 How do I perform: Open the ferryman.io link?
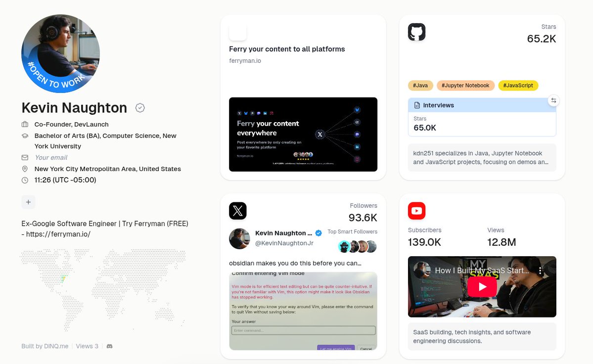245,61
